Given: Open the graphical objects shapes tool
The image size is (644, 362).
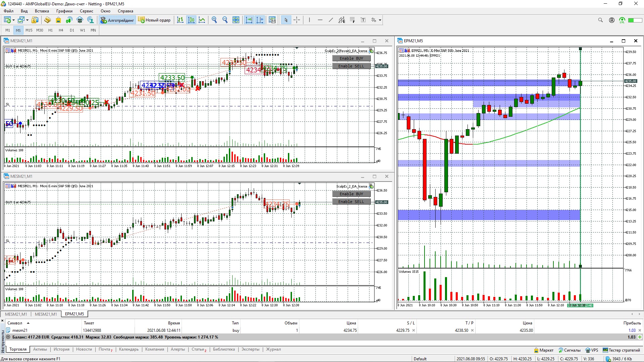Looking at the screenshot, I should pyautogui.click(x=374, y=20).
